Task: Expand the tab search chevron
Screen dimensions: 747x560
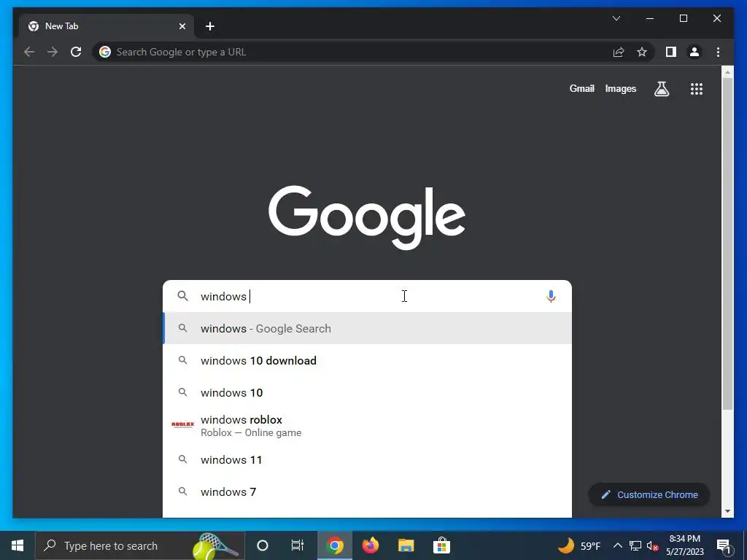Action: click(x=616, y=18)
